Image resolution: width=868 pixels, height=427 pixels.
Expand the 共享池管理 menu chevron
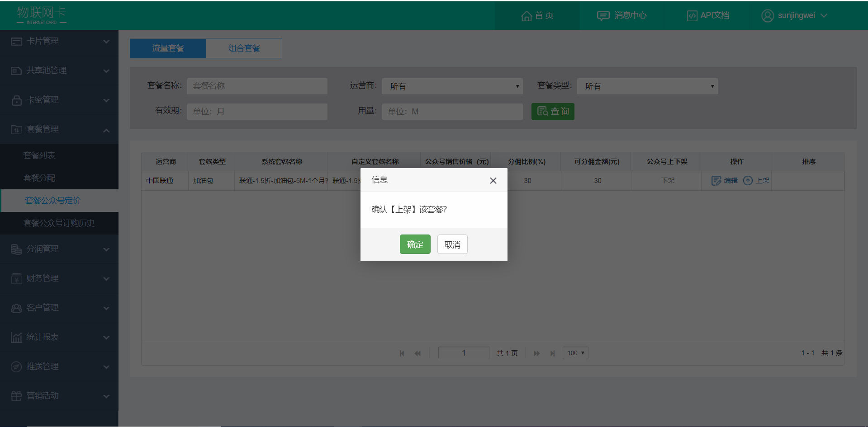(x=106, y=71)
